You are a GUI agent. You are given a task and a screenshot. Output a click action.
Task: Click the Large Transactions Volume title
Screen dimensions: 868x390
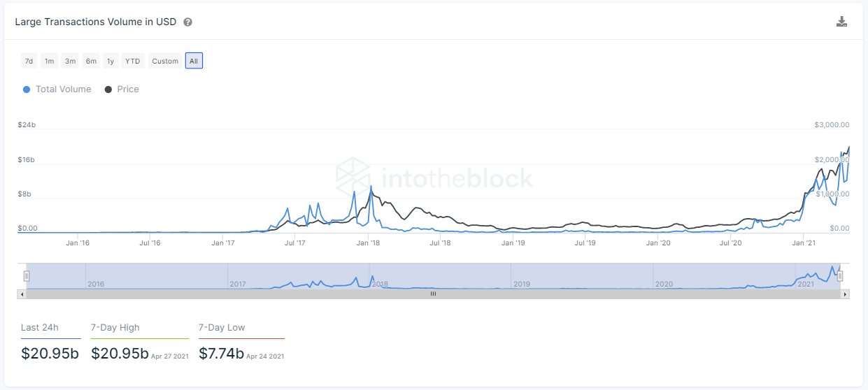click(x=96, y=22)
